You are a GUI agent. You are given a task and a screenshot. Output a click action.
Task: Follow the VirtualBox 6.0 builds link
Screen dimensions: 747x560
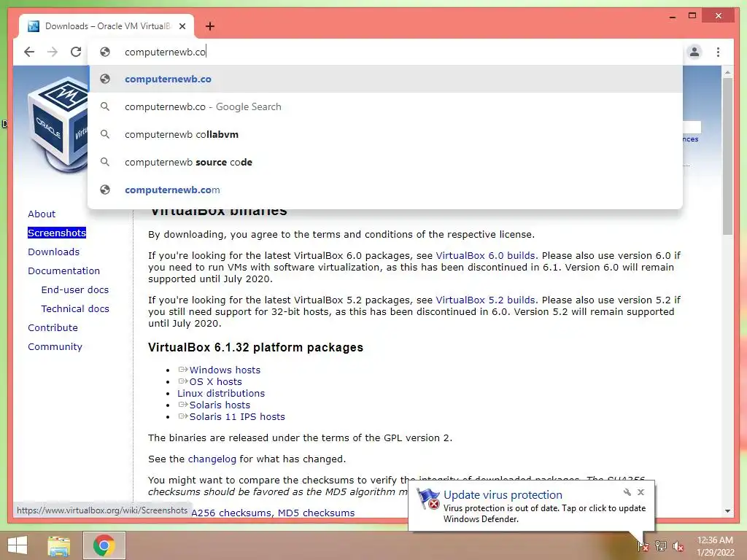pyautogui.click(x=485, y=256)
